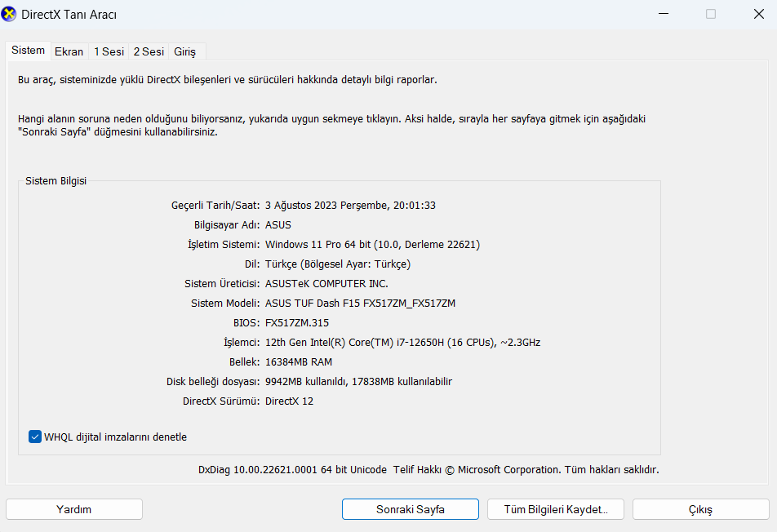Click the DirectX 12 version value
Screen dimensions: 777x532
click(x=290, y=401)
